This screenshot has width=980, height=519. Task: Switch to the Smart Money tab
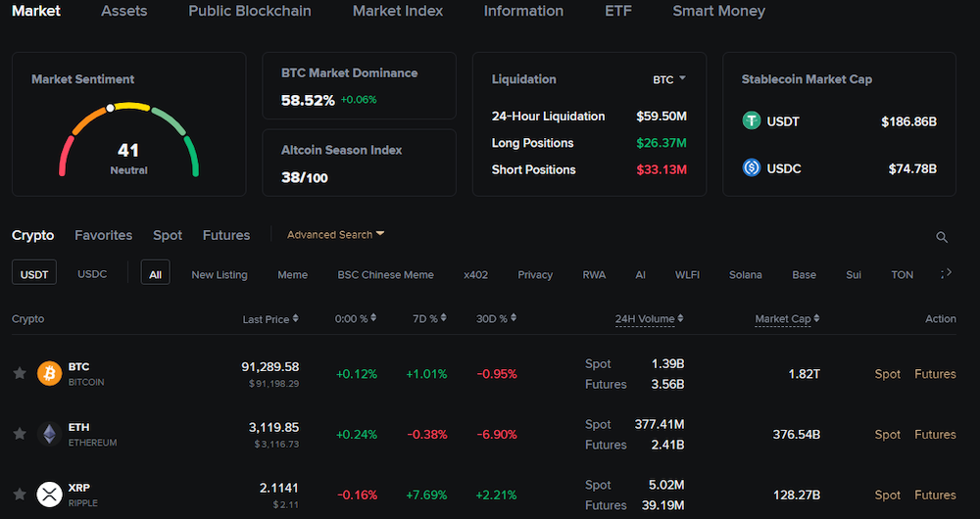coord(718,12)
